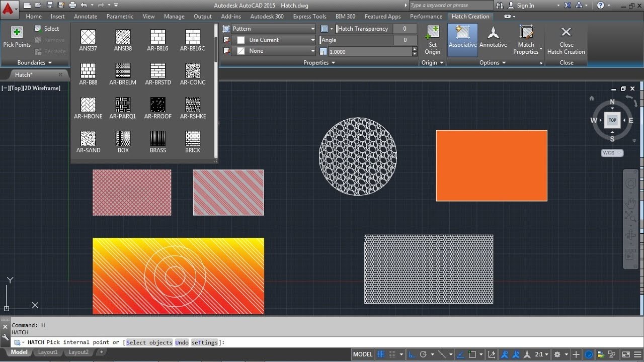The width and height of the screenshot is (644, 362).
Task: Click the Match Properties icon
Action: pyautogui.click(x=526, y=33)
